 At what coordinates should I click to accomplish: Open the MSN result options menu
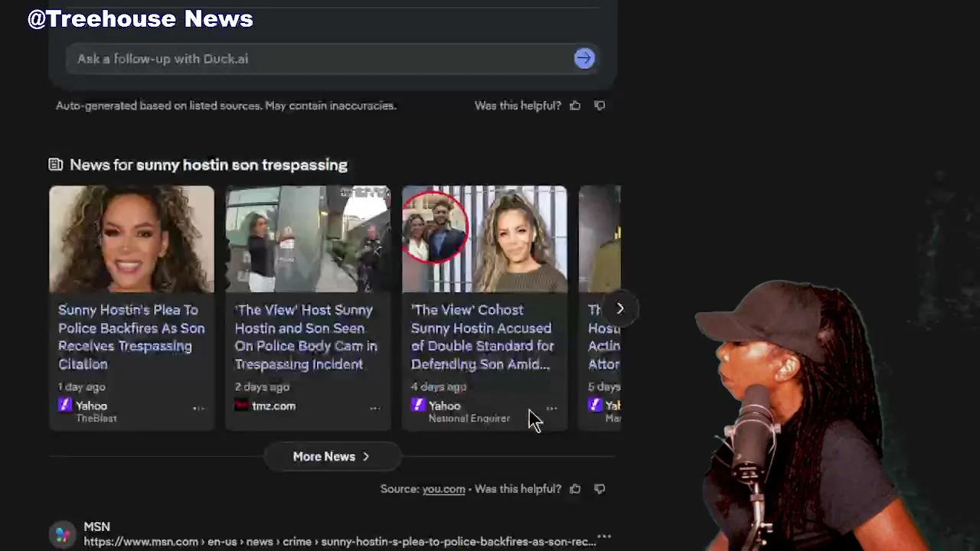pos(604,537)
